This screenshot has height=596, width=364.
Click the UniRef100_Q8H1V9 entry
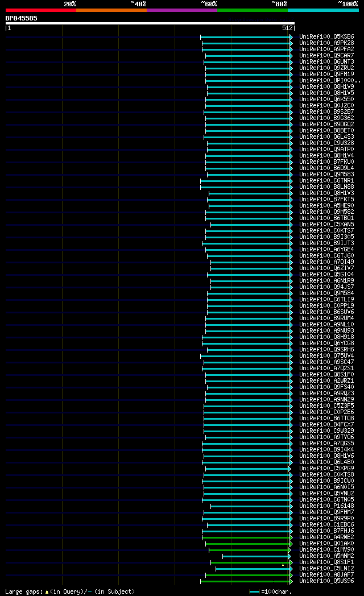point(326,86)
